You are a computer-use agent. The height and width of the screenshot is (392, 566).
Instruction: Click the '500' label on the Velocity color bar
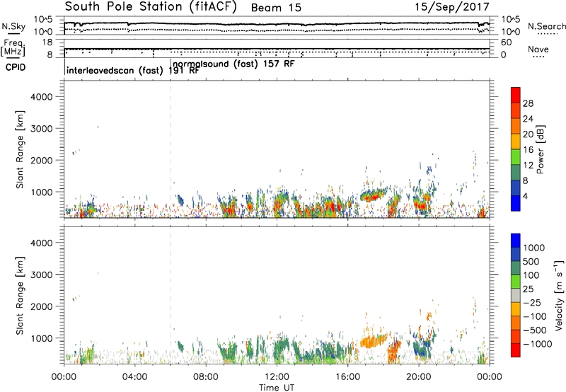click(533, 262)
